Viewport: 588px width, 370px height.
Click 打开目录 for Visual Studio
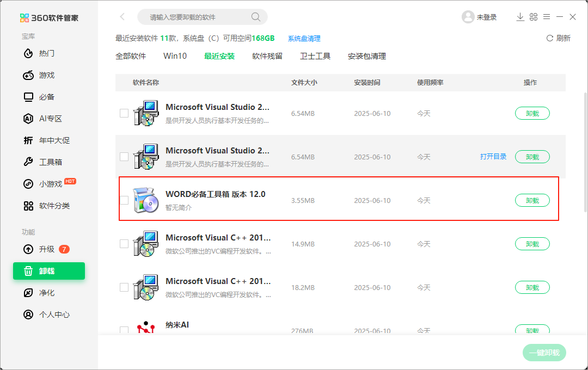493,157
